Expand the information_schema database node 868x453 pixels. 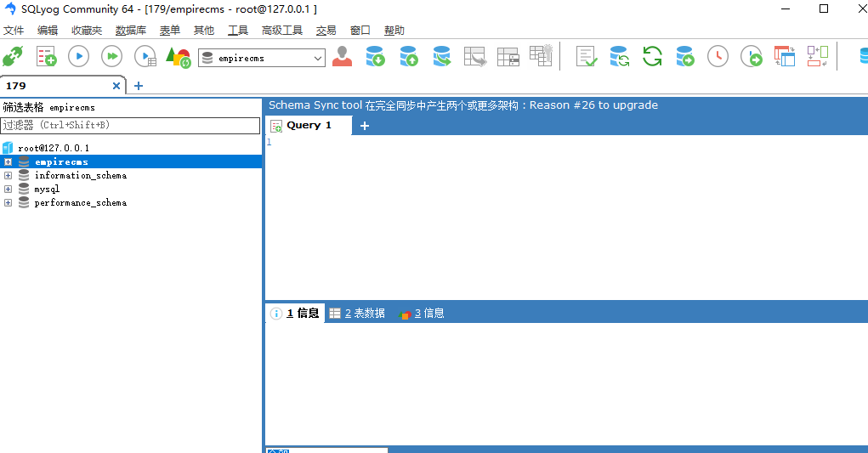(x=8, y=175)
